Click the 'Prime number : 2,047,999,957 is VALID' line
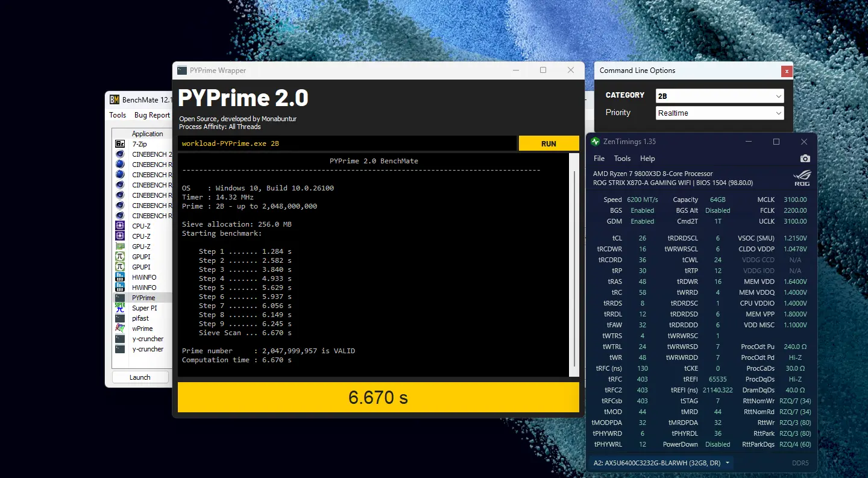Screen dimensions: 868x478 pyautogui.click(x=268, y=351)
